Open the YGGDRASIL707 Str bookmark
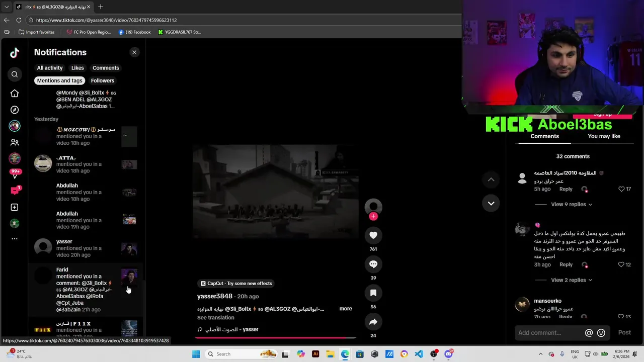Image resolution: width=644 pixels, height=362 pixels. coord(180,32)
